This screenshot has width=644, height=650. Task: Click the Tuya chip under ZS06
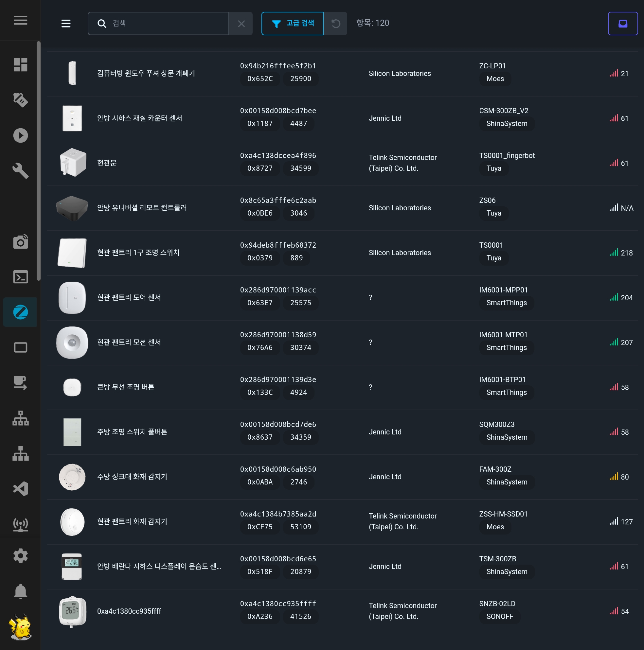click(x=493, y=213)
